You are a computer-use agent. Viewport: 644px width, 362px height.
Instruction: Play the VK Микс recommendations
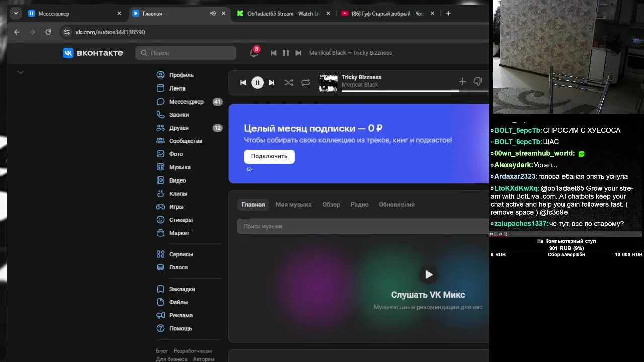429,275
